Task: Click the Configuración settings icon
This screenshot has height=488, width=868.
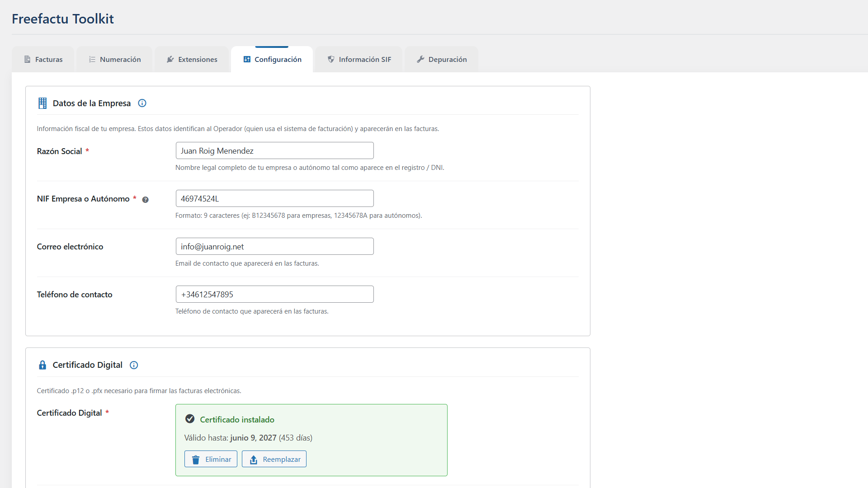Action: coord(246,59)
